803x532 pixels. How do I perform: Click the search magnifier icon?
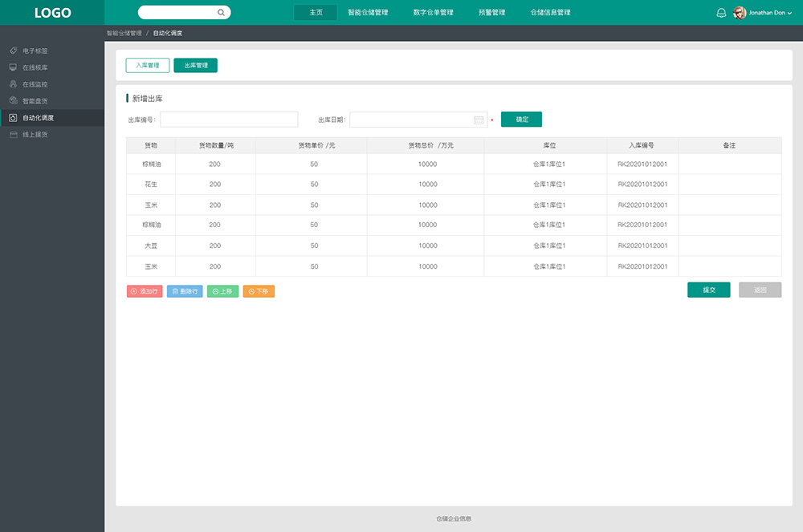[221, 12]
